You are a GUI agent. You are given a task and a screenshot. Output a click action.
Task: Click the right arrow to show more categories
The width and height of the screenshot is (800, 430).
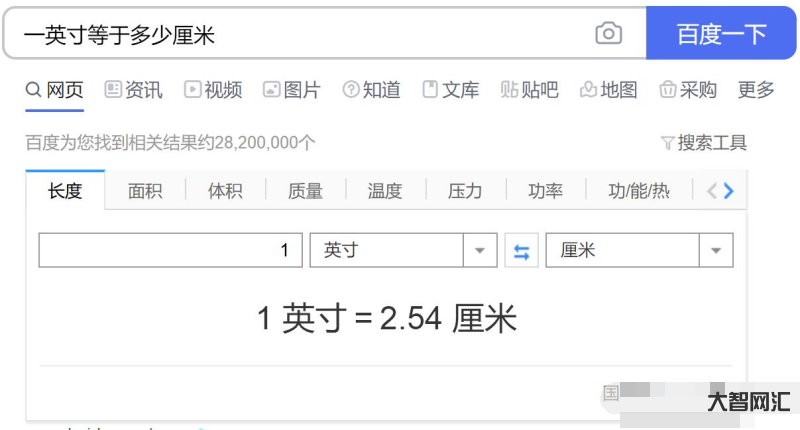pyautogui.click(x=729, y=191)
